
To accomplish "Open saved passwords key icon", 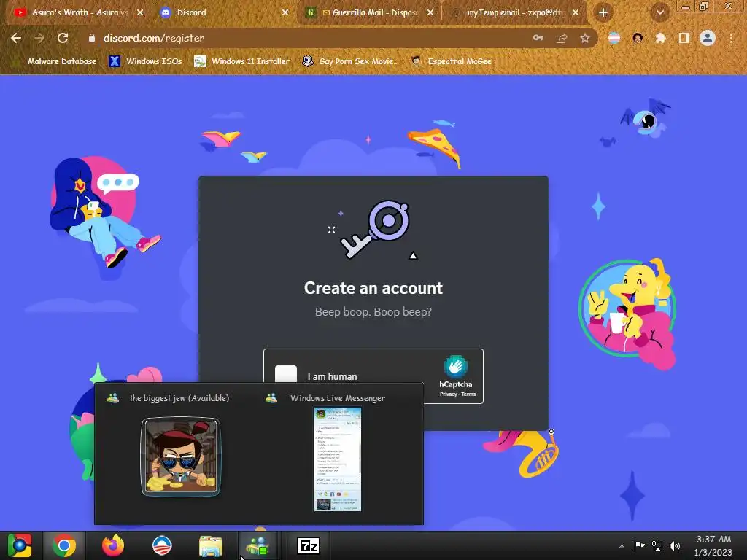I will [538, 38].
